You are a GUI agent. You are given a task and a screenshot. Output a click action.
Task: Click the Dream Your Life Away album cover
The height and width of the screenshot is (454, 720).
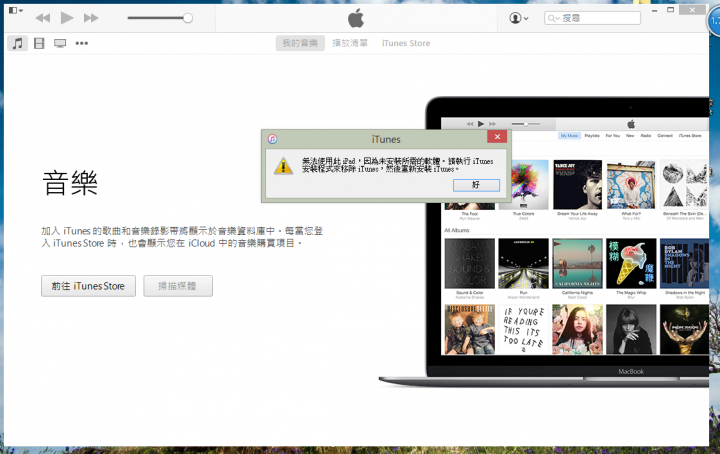click(577, 185)
